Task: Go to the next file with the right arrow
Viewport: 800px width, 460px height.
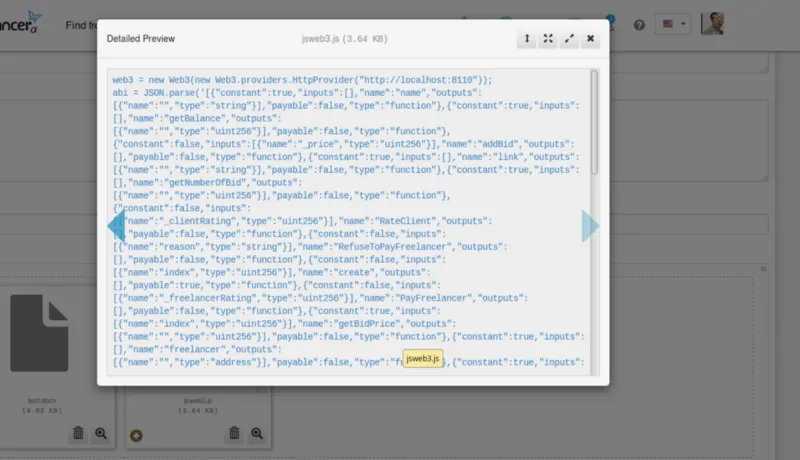Action: click(590, 226)
